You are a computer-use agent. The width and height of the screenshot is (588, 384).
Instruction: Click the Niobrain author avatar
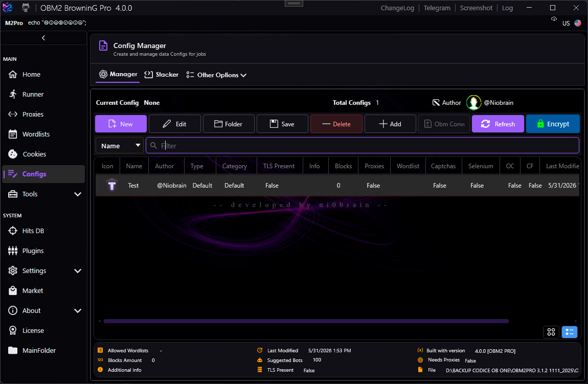[x=473, y=102]
